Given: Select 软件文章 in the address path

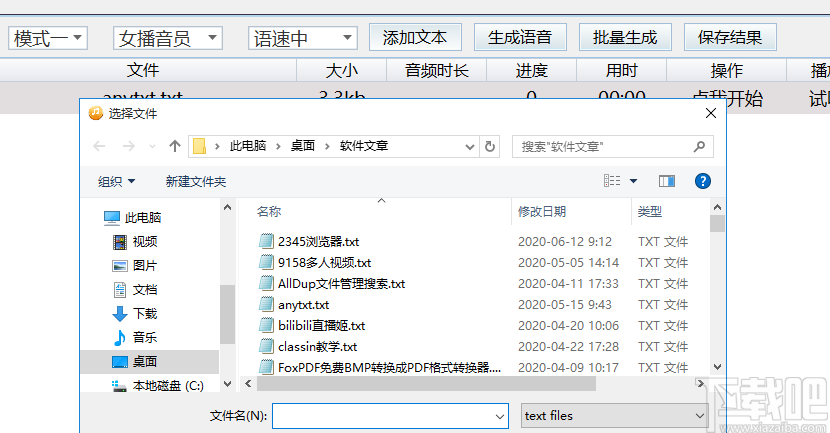Looking at the screenshot, I should coord(364,146).
